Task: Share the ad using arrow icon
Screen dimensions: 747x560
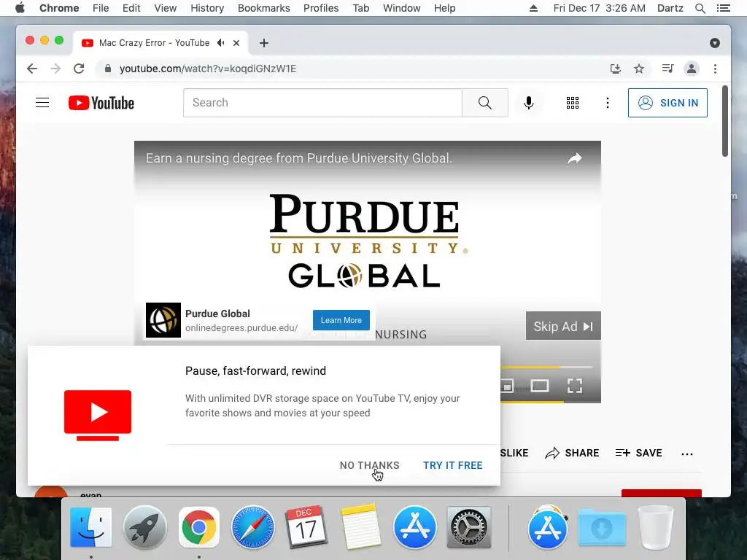Action: point(575,158)
